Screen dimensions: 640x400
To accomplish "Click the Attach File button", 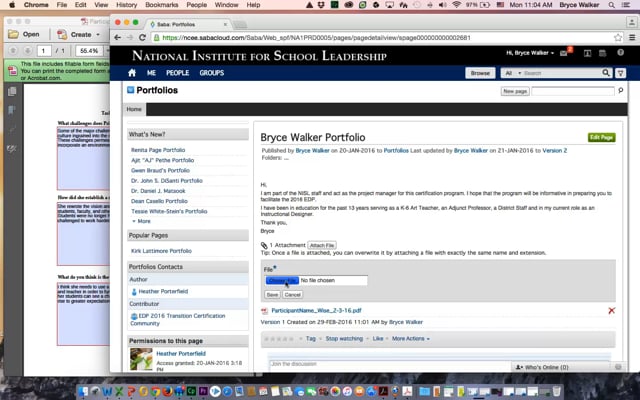I will [x=322, y=245].
